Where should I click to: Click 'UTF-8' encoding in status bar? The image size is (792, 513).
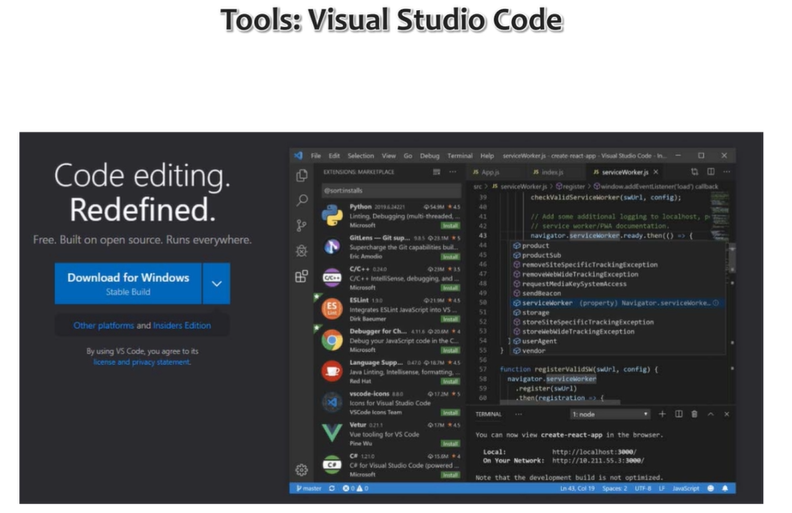click(643, 488)
